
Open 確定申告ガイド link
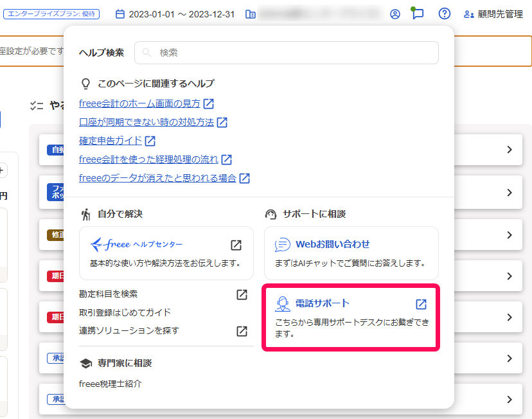point(111,141)
